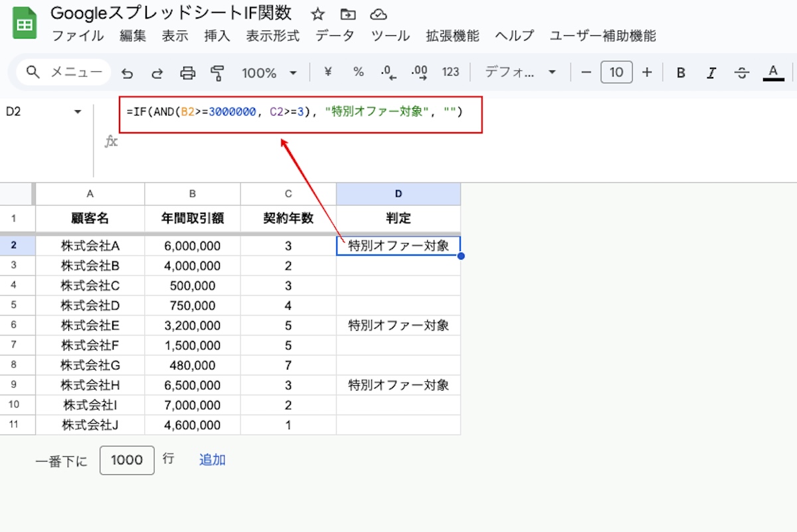Image resolution: width=797 pixels, height=532 pixels.
Task: Select 特別オファー対象 in row 9
Action: [x=398, y=385]
